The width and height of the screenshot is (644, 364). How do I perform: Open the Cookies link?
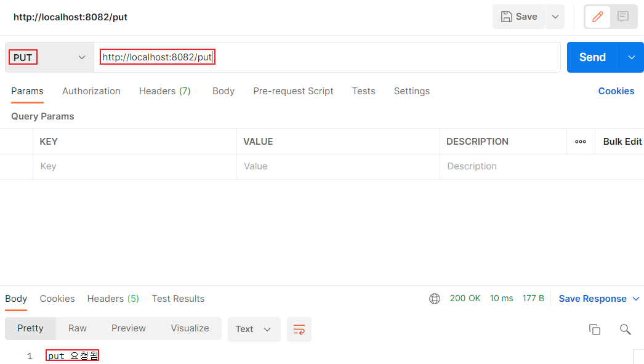pos(616,91)
